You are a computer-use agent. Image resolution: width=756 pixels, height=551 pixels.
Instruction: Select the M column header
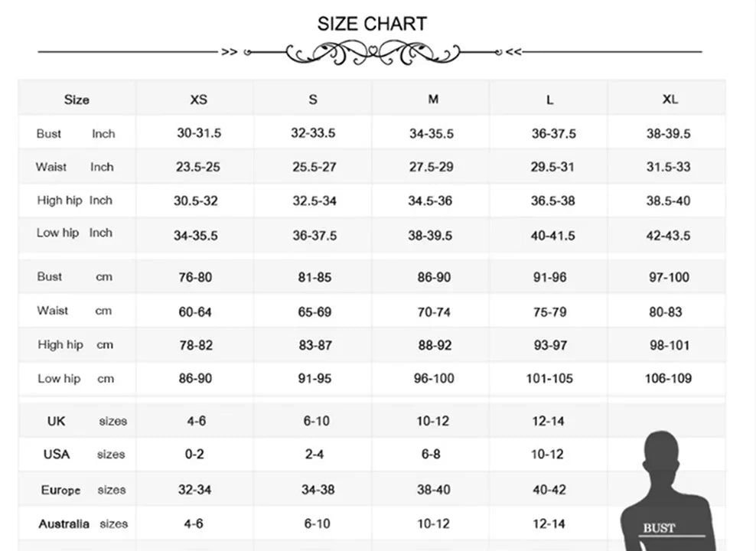pyautogui.click(x=433, y=99)
